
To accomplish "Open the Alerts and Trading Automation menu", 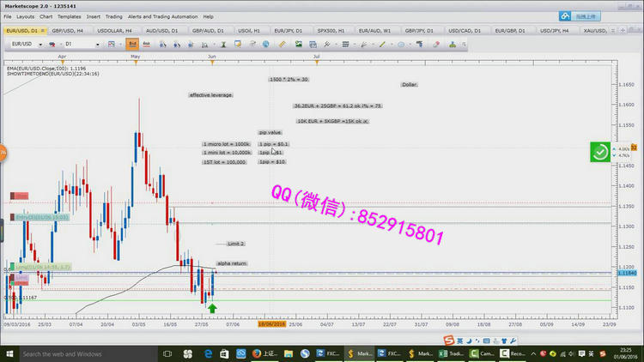I will click(x=164, y=16).
